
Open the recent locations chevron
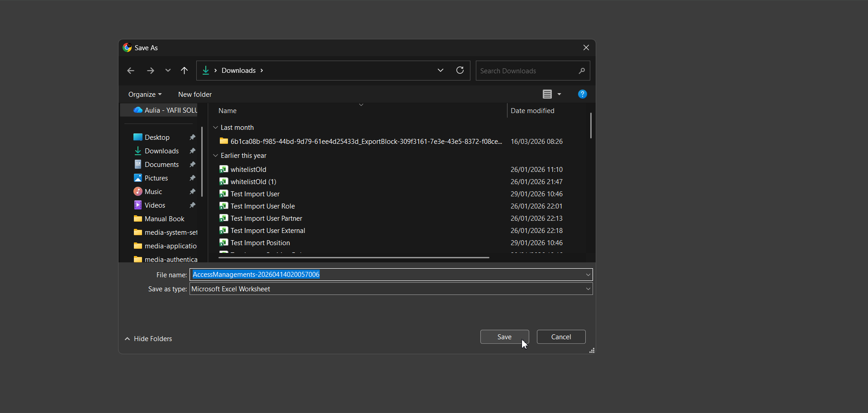[168, 71]
